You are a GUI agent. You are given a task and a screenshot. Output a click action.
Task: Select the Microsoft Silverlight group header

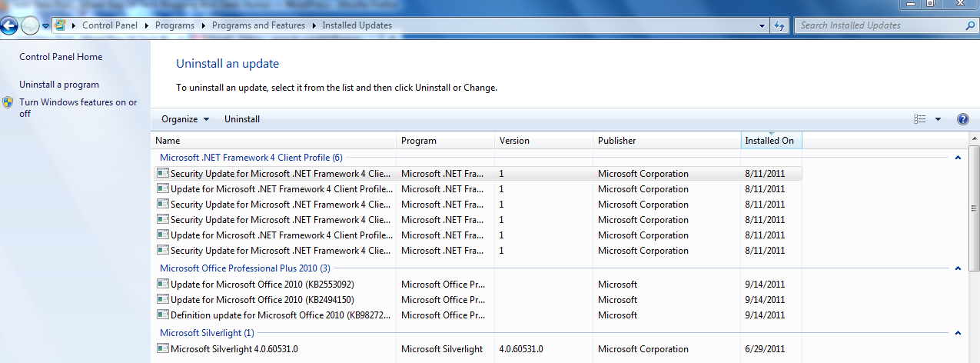[206, 333]
